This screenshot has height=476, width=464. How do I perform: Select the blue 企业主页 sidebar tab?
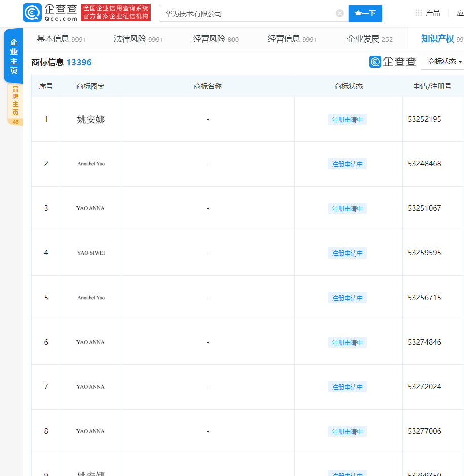click(x=13, y=55)
